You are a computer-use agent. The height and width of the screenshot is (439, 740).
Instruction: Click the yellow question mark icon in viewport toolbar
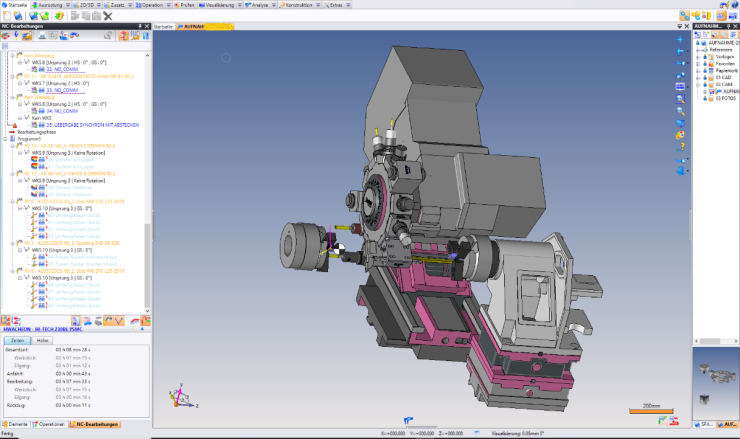(681, 147)
